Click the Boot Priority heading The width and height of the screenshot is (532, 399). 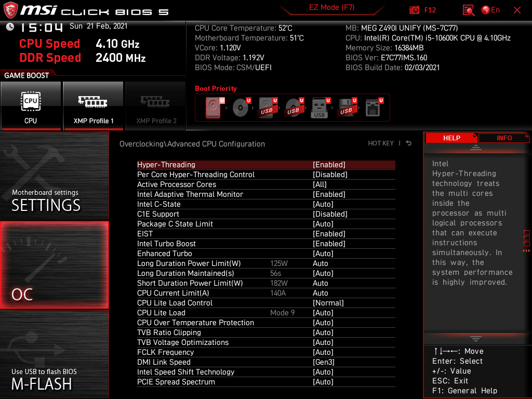(x=216, y=88)
